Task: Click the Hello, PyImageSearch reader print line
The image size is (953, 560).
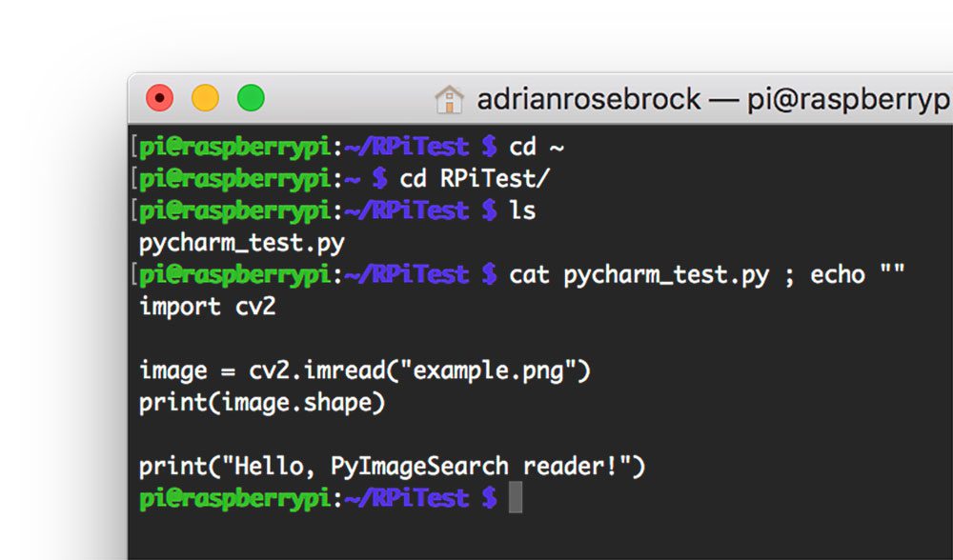Action: point(392,467)
